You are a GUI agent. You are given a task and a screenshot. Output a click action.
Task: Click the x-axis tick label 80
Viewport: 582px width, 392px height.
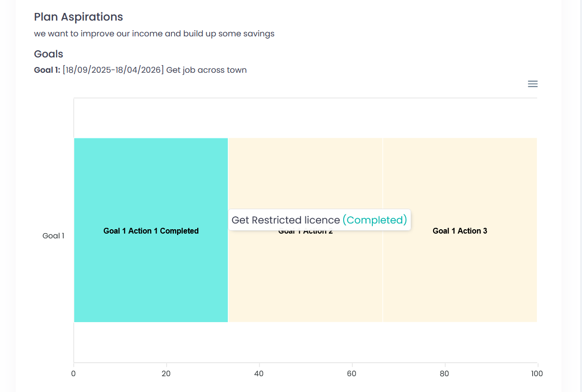click(x=445, y=374)
